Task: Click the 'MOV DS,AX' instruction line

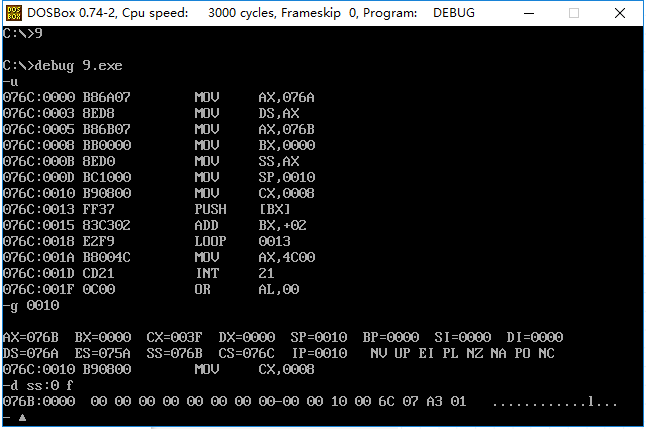Action: (151, 113)
